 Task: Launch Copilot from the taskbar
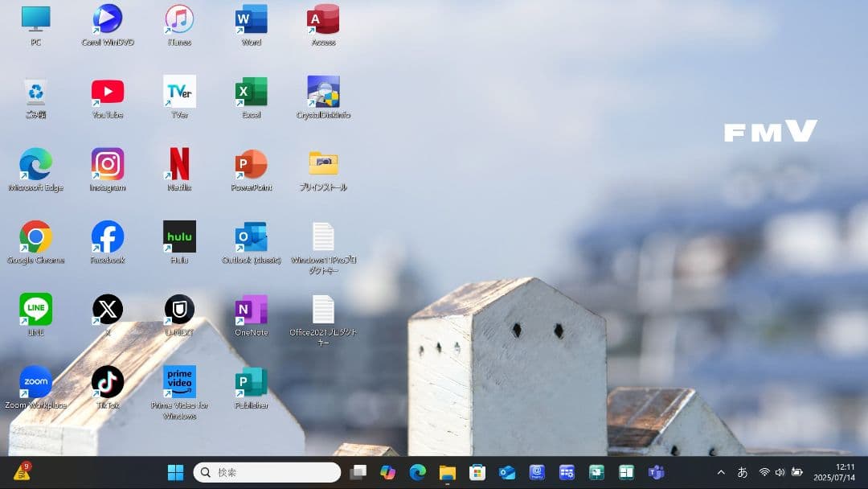(x=388, y=472)
